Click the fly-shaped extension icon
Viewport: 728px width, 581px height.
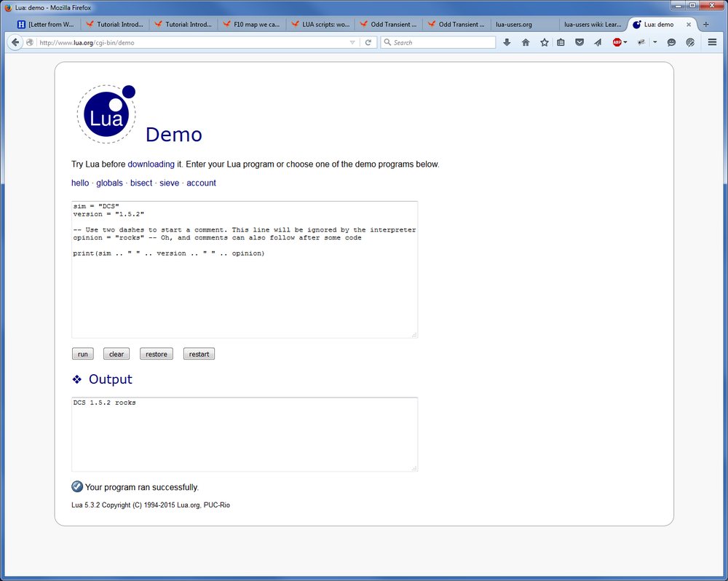[641, 42]
